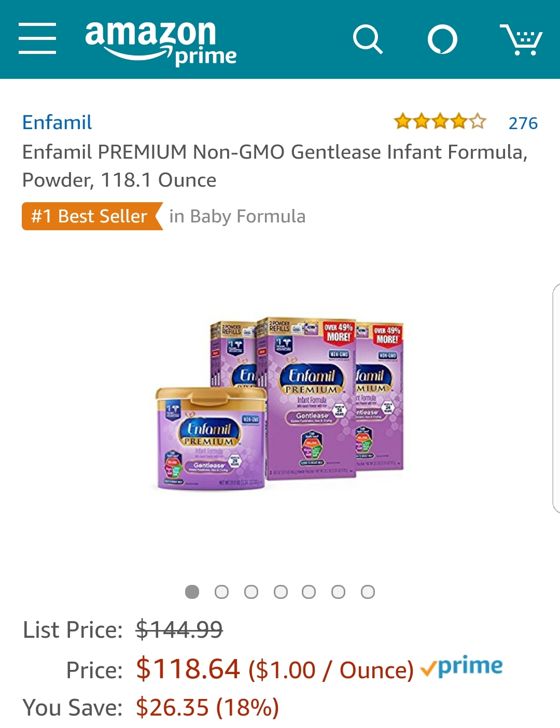The height and width of the screenshot is (728, 560).
Task: Select the first image carousel dot
Action: (192, 592)
